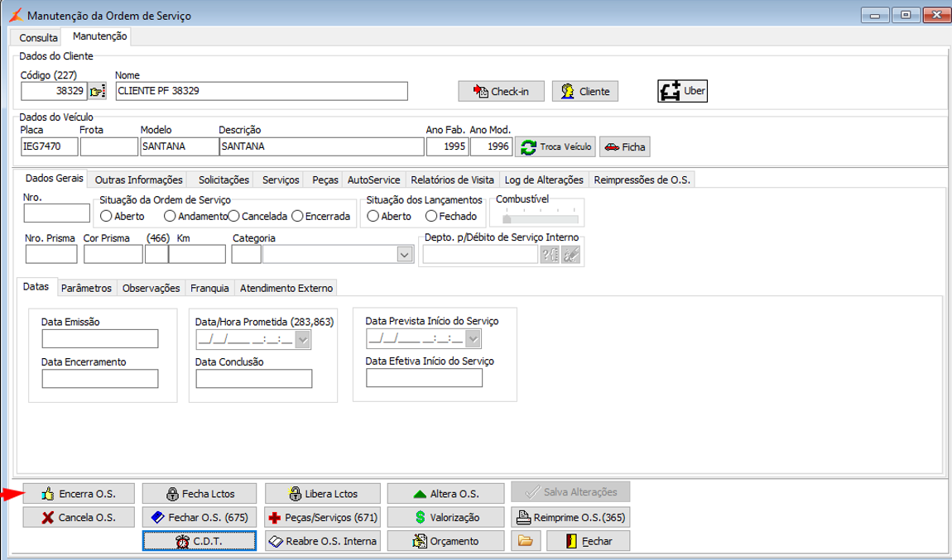952x560 pixels.
Task: Click the Data Encerramento field
Action: coord(100,379)
